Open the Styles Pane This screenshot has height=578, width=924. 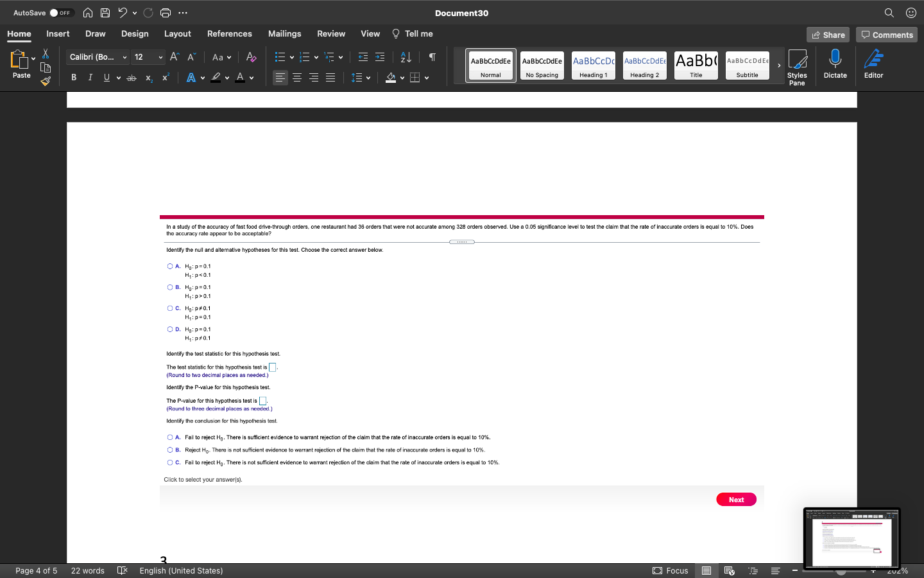[x=797, y=67]
